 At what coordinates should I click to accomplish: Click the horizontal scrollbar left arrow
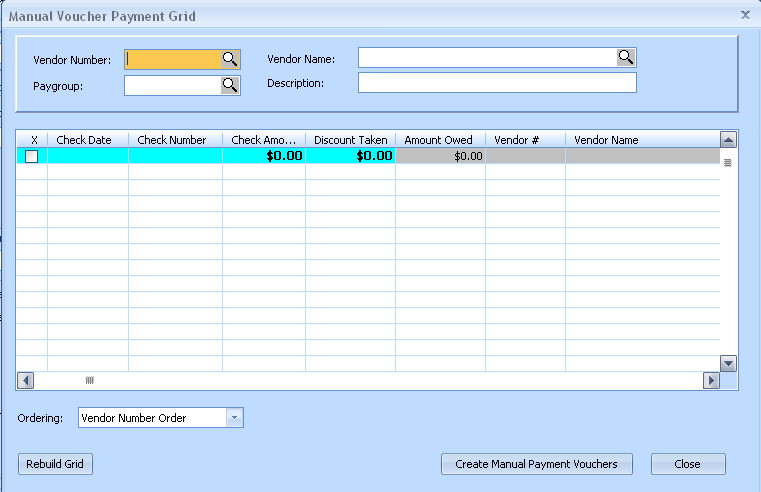25,380
